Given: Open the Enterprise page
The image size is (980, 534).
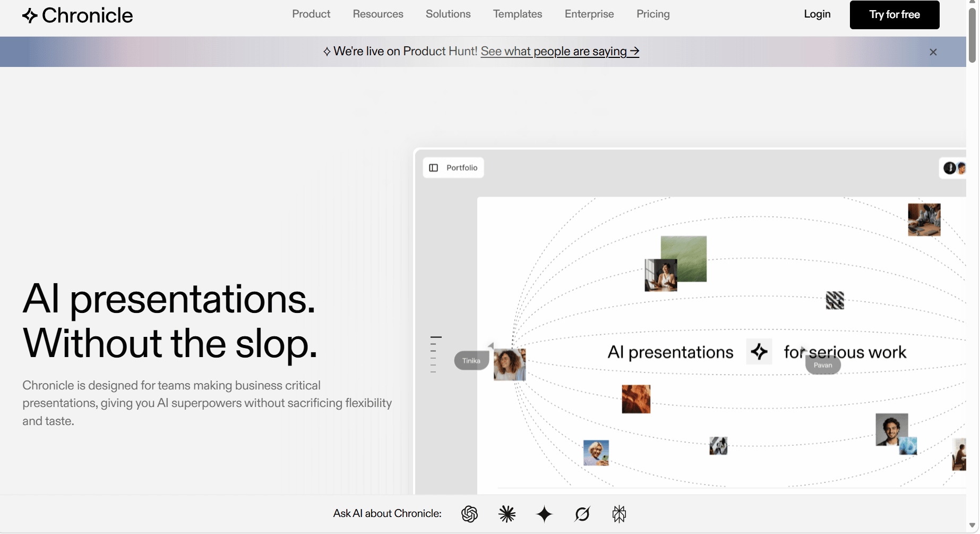Looking at the screenshot, I should click(x=589, y=14).
